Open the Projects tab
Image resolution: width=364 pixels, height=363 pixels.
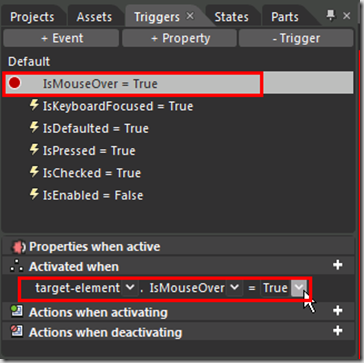click(32, 17)
